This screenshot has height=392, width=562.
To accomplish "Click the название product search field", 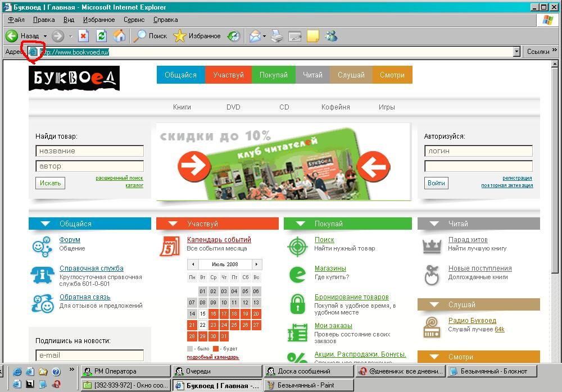I will [x=89, y=151].
